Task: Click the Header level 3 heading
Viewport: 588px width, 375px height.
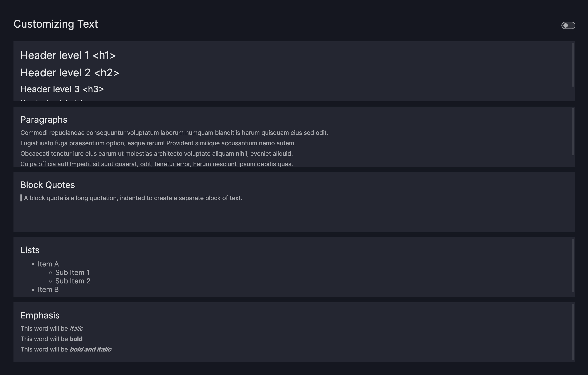Action: coord(62,89)
